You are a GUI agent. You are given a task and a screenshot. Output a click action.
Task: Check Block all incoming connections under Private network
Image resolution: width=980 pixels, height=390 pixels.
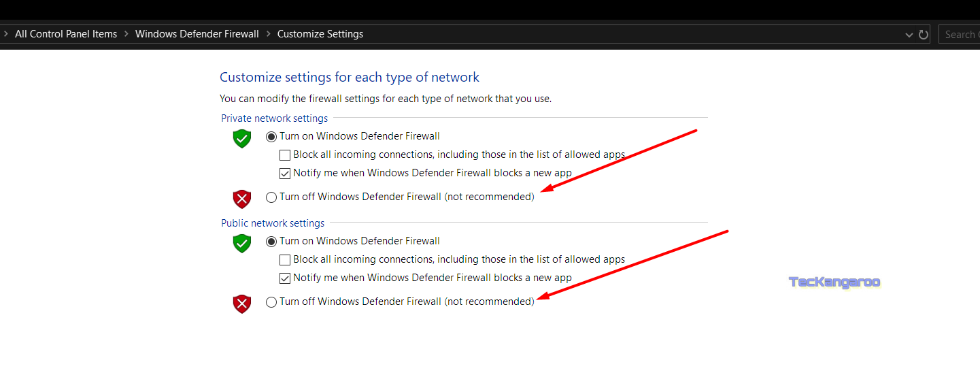point(285,155)
